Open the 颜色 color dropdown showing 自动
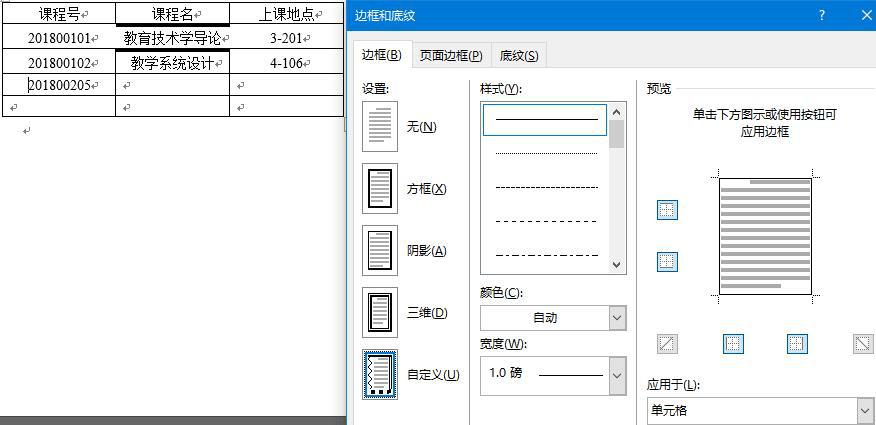Image resolution: width=876 pixels, height=425 pixels. [x=553, y=318]
